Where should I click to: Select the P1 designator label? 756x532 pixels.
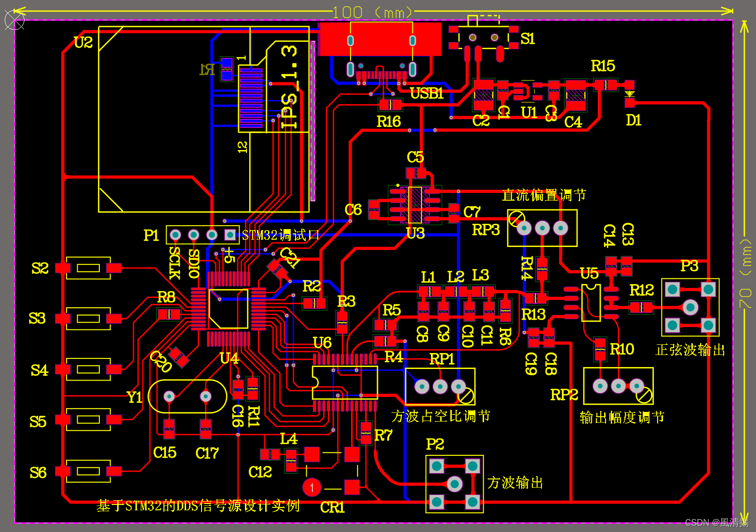[151, 235]
